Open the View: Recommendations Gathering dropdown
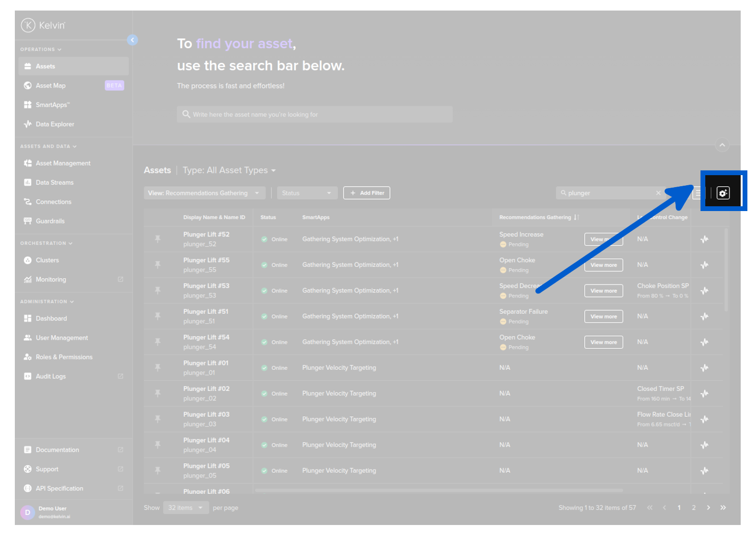The height and width of the screenshot is (536, 756). pos(205,193)
